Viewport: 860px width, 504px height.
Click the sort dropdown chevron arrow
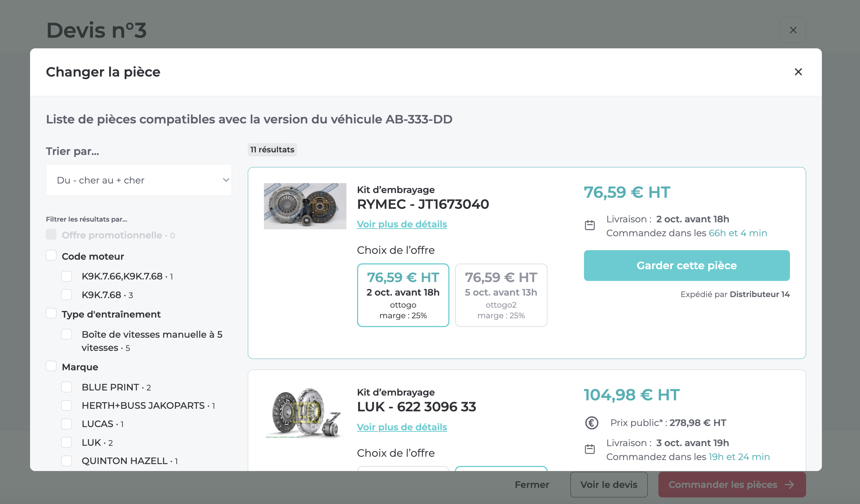coord(226,180)
